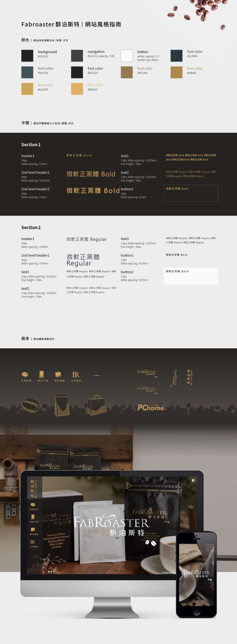Open the three-dot more icon

(96, 375)
